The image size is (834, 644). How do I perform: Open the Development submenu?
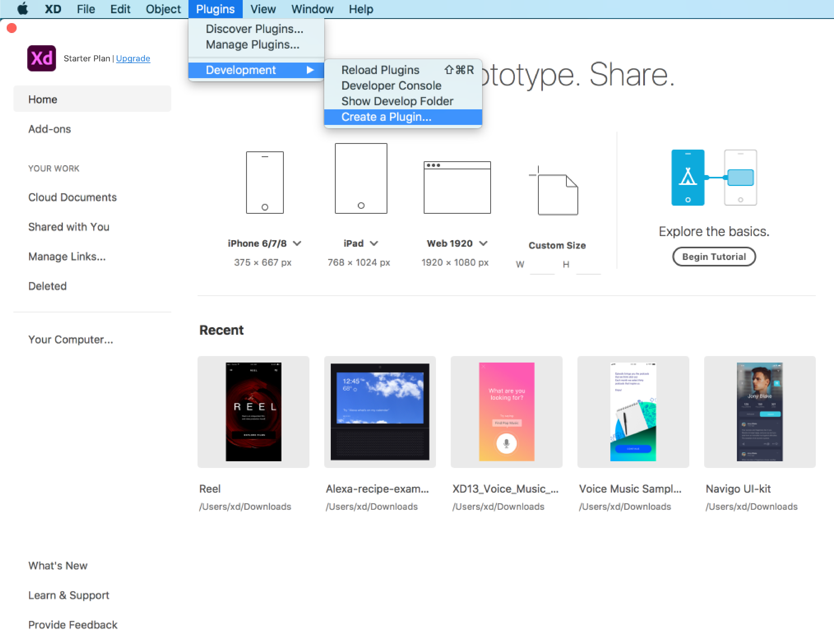[256, 70]
